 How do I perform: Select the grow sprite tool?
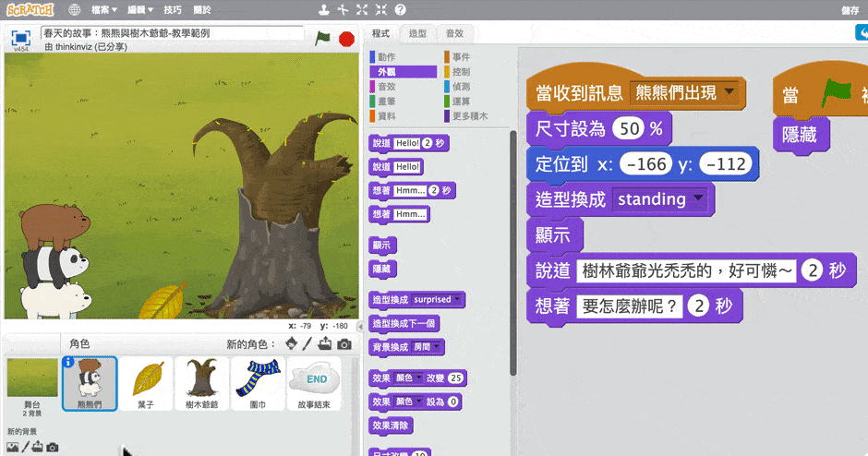tap(362, 9)
